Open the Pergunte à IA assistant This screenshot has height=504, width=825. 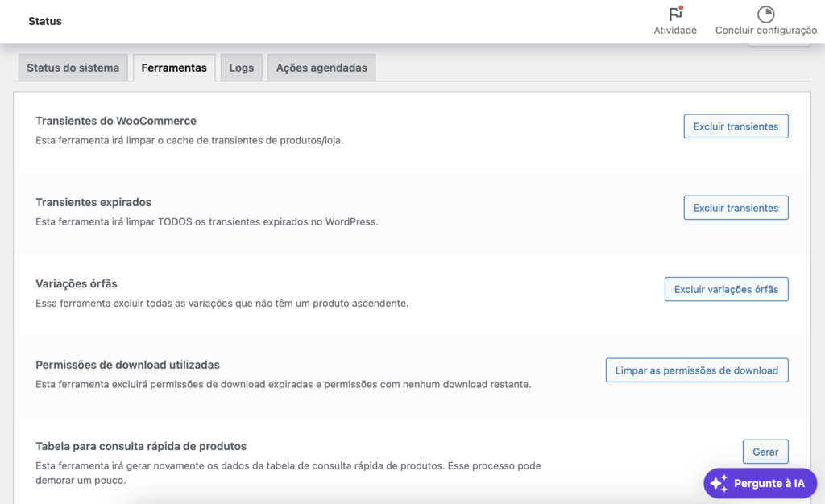coord(760,483)
